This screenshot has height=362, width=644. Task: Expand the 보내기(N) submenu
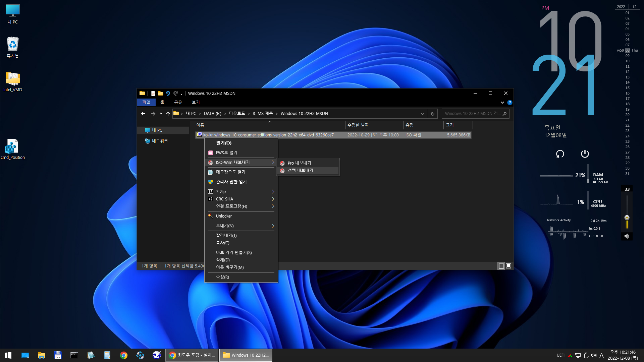(x=241, y=226)
